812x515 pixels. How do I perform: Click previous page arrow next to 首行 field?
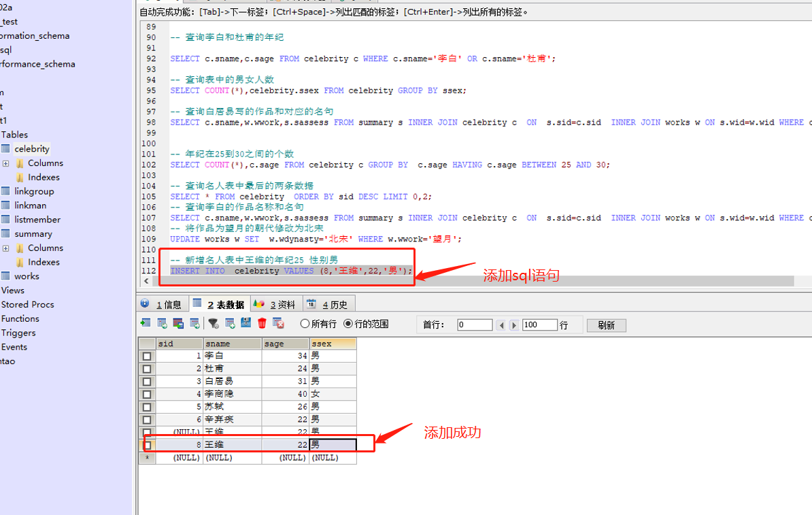pyautogui.click(x=501, y=325)
